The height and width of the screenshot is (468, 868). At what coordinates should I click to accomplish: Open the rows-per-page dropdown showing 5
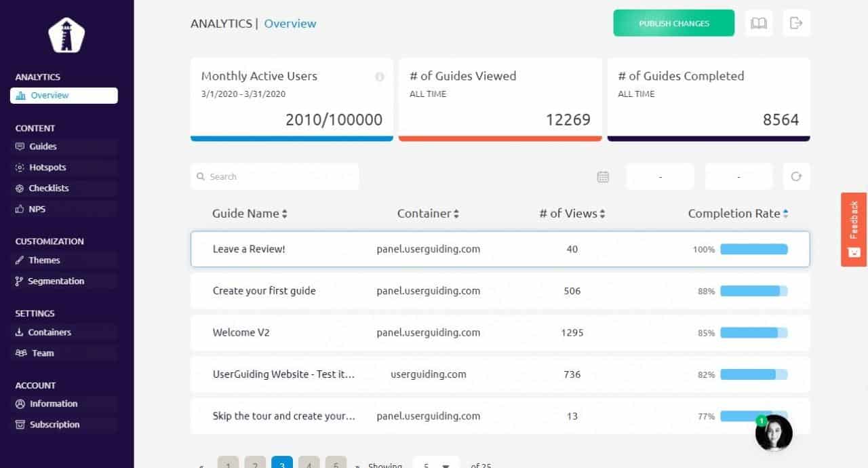[x=436, y=464]
